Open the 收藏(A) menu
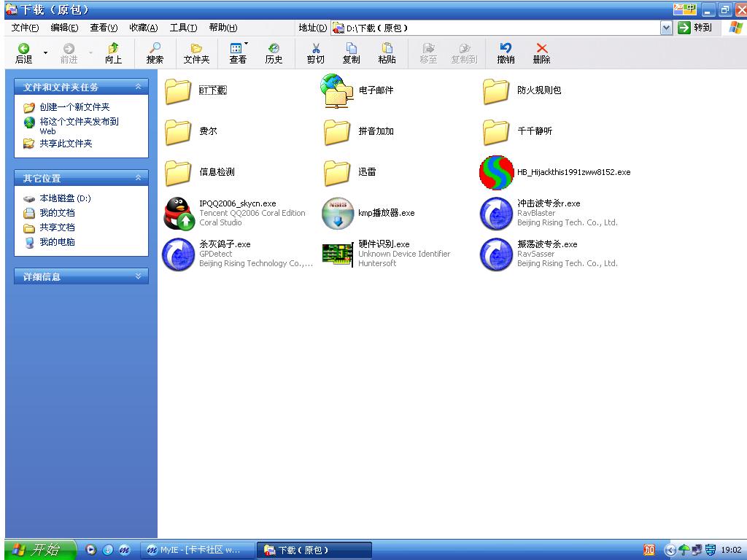 tap(143, 28)
